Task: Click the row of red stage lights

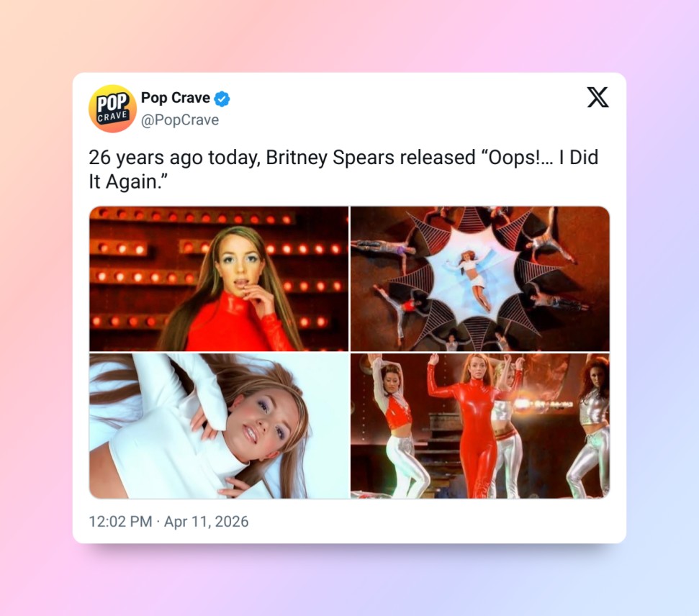Action: pos(195,217)
